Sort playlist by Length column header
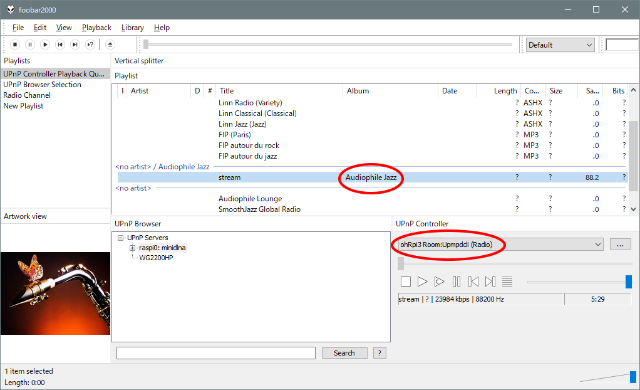Image resolution: width=640 pixels, height=390 pixels. point(498,91)
